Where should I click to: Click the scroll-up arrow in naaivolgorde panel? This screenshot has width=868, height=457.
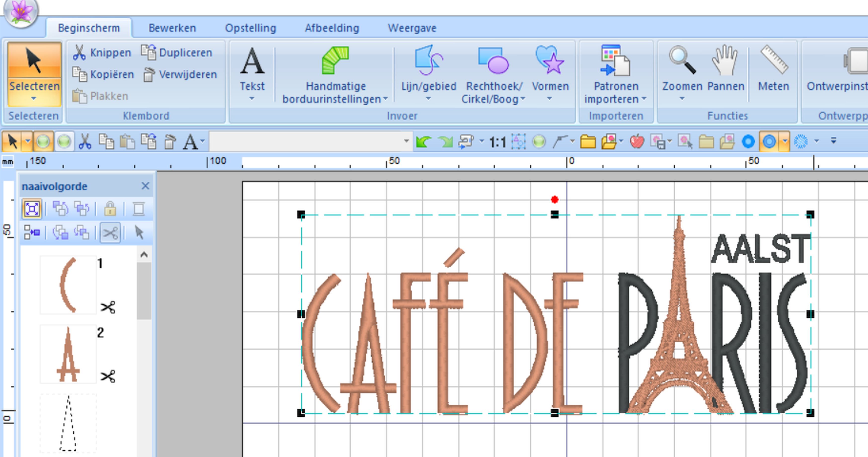(144, 255)
